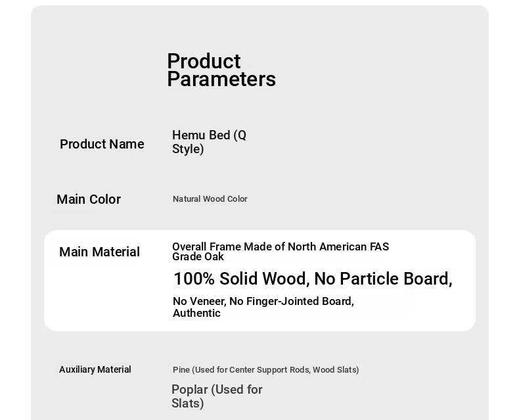The width and height of the screenshot is (519, 420).
Task: Click the 100% Solid Wood text
Action: (x=241, y=279)
